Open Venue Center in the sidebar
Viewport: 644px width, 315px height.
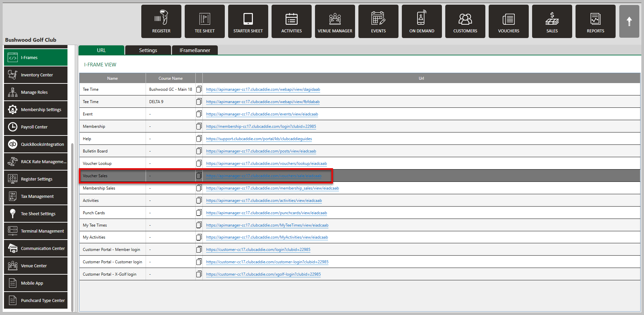click(x=36, y=266)
